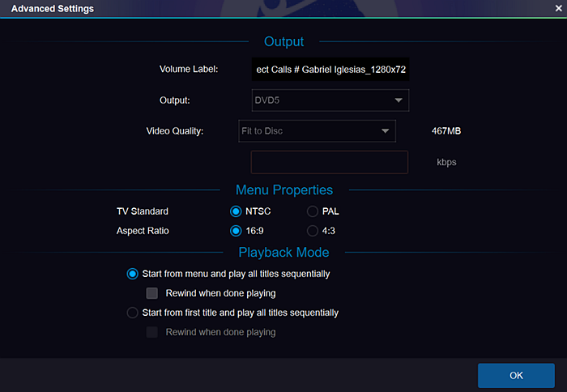The width and height of the screenshot is (567, 392).
Task: Open the Output DVD5 dropdown
Action: click(x=330, y=100)
